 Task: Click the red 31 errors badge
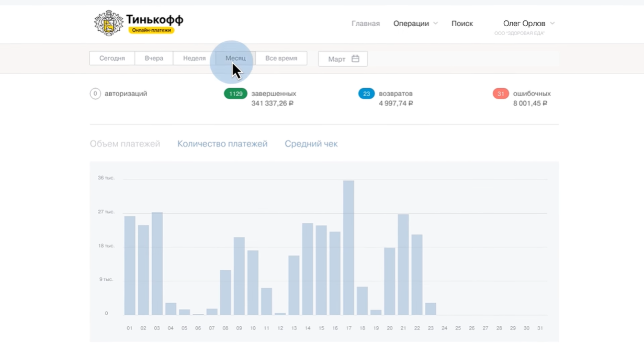click(501, 94)
